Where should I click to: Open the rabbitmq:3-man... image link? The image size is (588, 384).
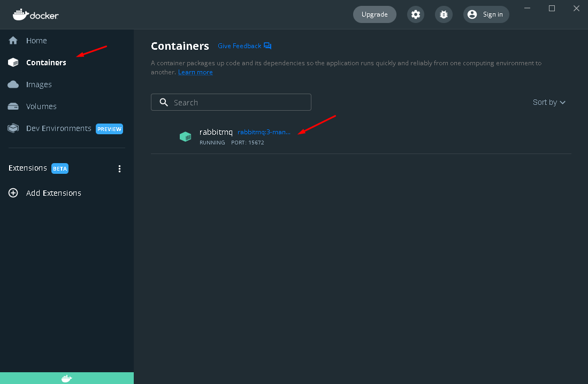pos(264,132)
